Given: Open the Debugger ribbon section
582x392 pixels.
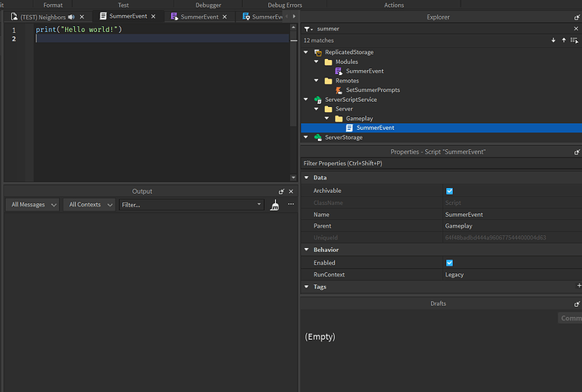Looking at the screenshot, I should tap(207, 5).
